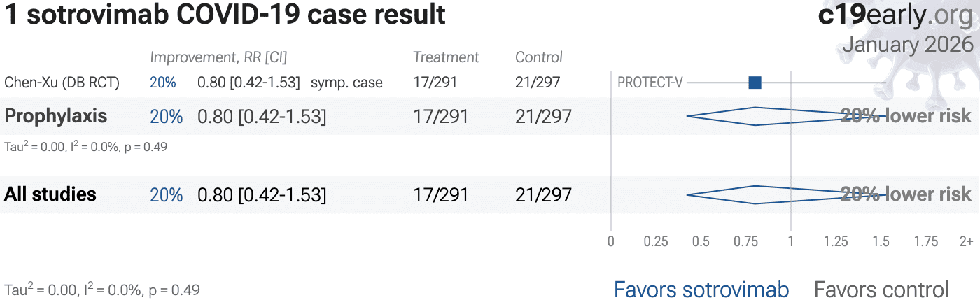The height and width of the screenshot is (300, 980).
Task: Select the Prophylaxis group heading
Action: [x=56, y=116]
